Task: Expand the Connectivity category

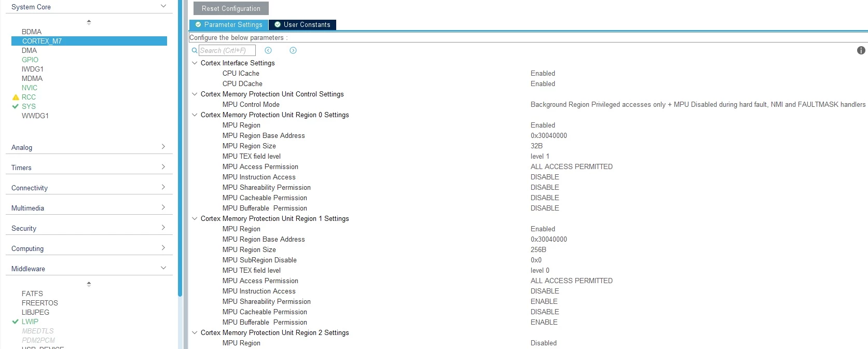Action: coord(163,187)
